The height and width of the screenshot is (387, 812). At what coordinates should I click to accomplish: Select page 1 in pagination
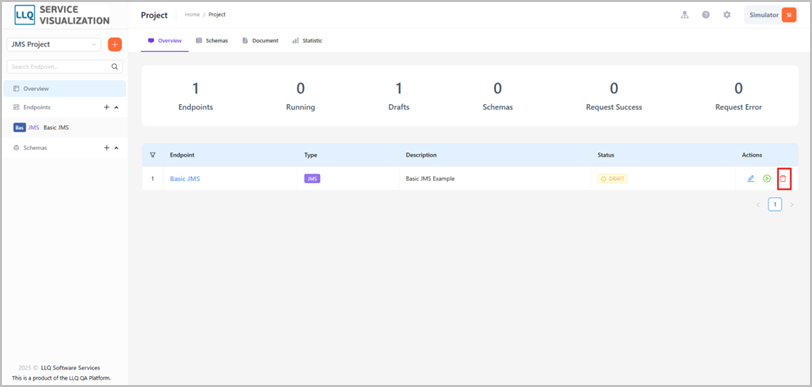[x=775, y=205]
